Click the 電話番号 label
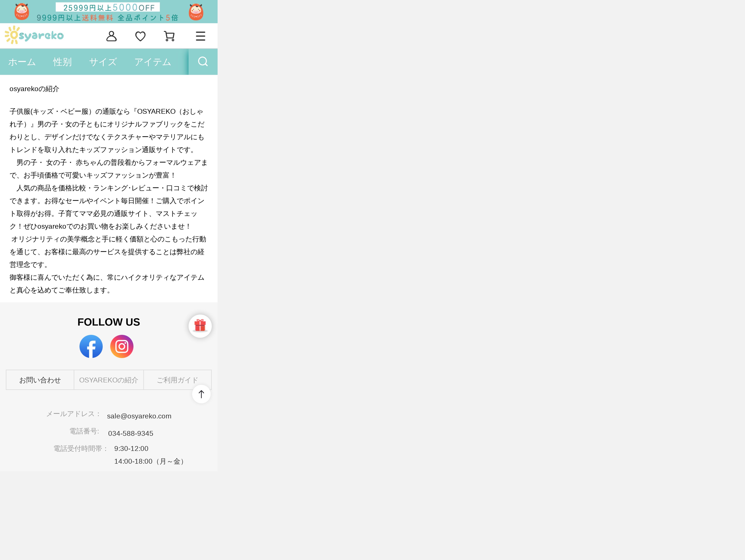745x560 pixels. pos(85,431)
